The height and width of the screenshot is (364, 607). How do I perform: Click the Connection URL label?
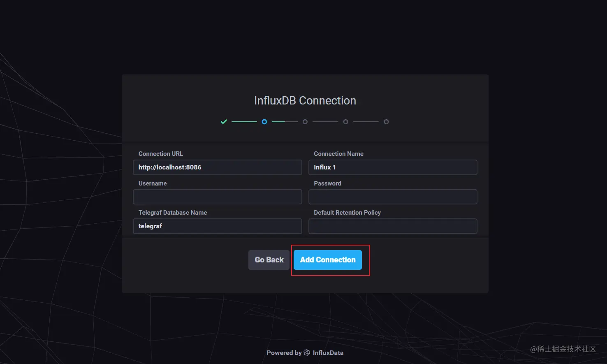(160, 154)
